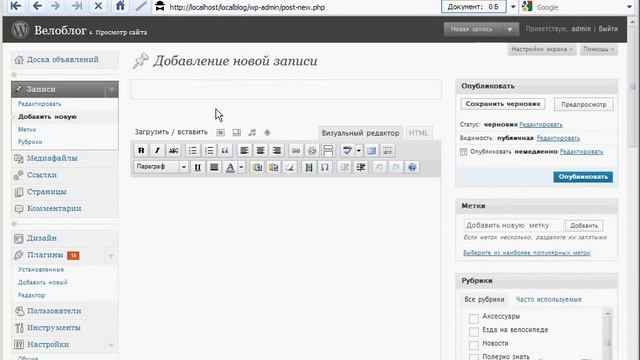
Task: Open editor help
Action: [x=412, y=167]
